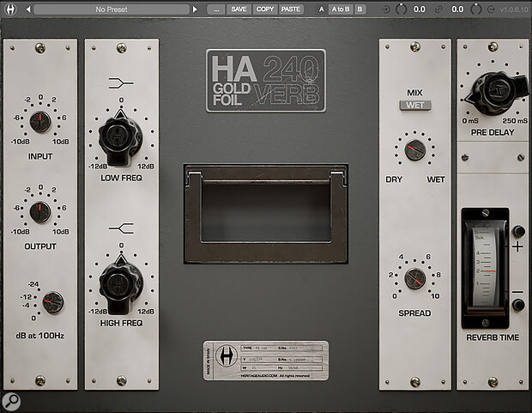This screenshot has height=413, width=532.
Task: Click the HA 240 Gold Foil Verb badge
Action: [266, 81]
